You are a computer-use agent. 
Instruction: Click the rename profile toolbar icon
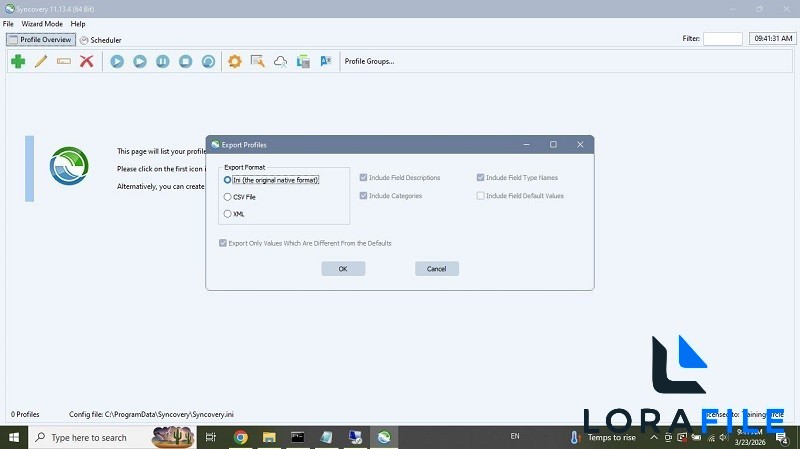point(64,61)
